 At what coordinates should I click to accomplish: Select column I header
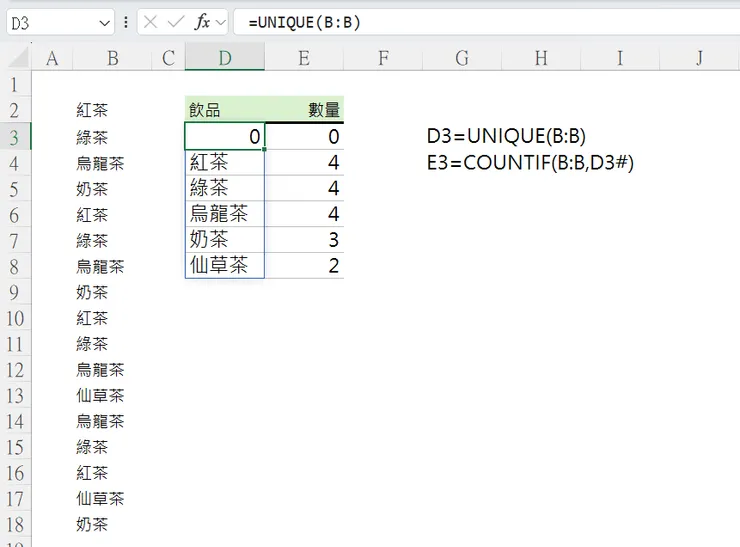(x=620, y=58)
